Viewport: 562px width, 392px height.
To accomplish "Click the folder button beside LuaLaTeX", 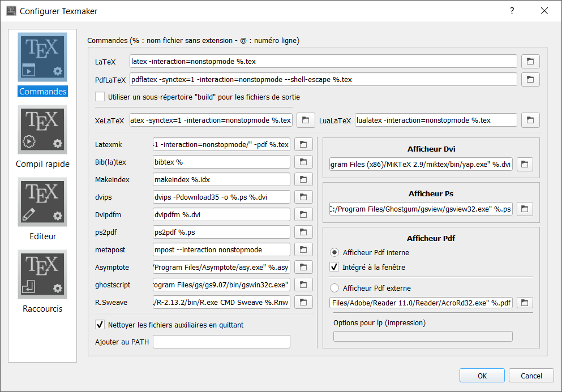I will [x=530, y=120].
